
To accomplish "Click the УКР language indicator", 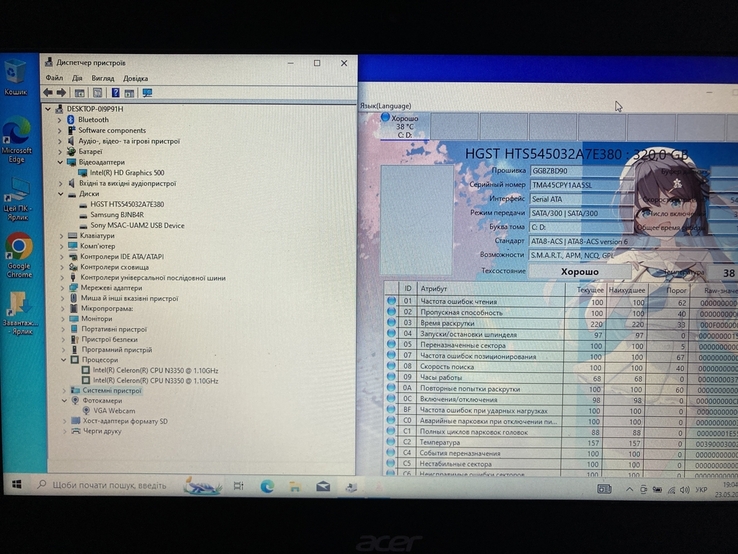I will pos(701,490).
